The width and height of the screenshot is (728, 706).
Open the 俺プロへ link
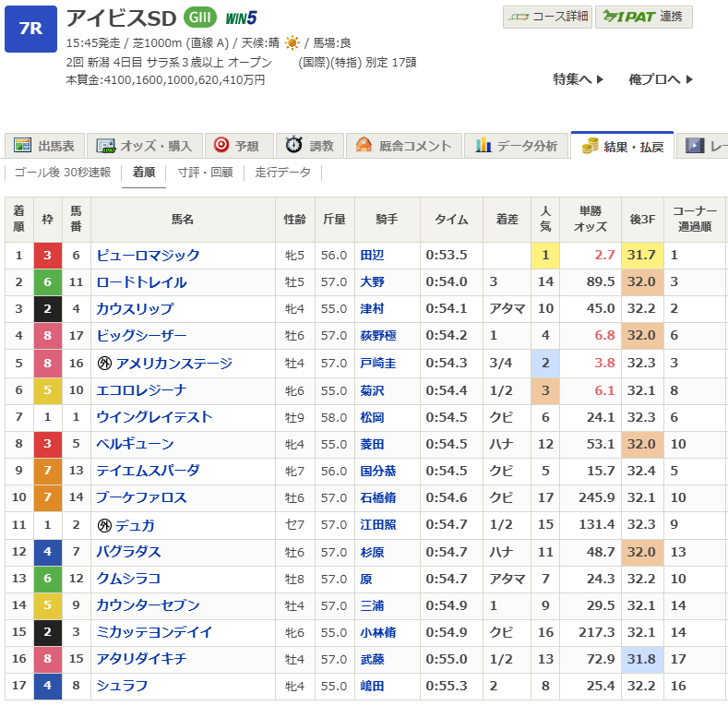[x=661, y=79]
